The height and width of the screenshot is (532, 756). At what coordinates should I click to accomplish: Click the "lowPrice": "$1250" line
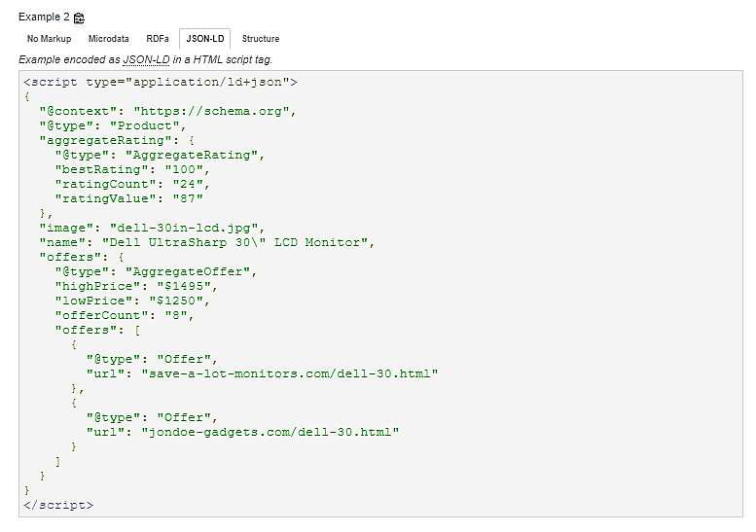tap(132, 301)
